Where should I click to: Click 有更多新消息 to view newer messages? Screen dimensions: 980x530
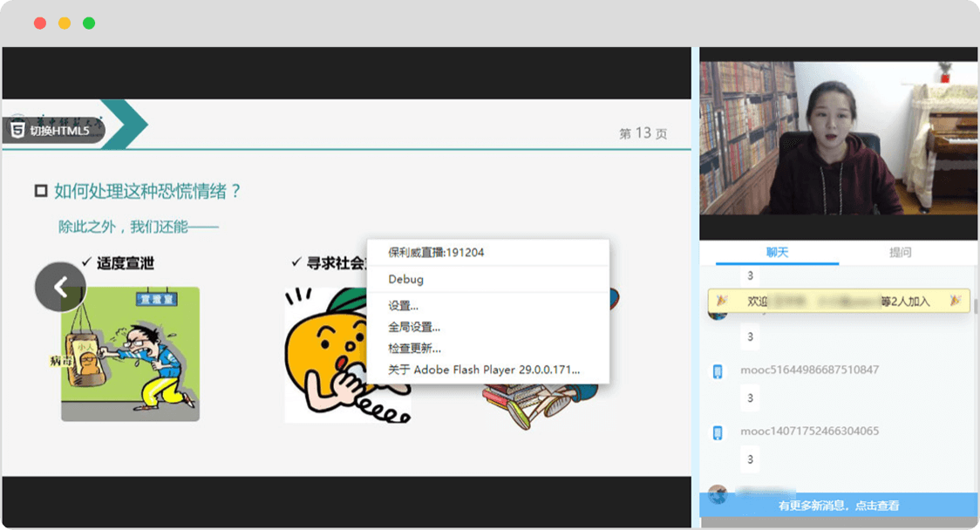(x=838, y=506)
